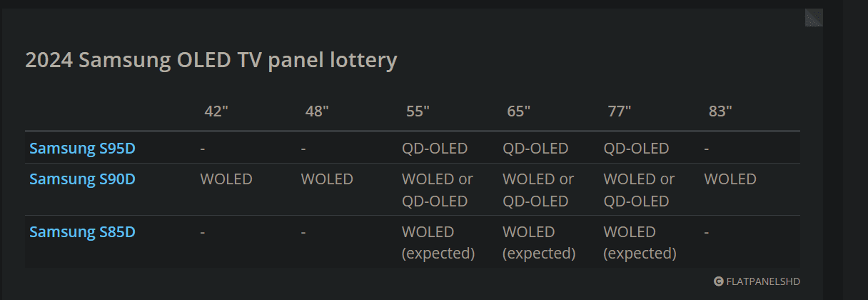Click the expand icon in the box's top-right corner
Screen dimensions: 868x300
[x=814, y=18]
